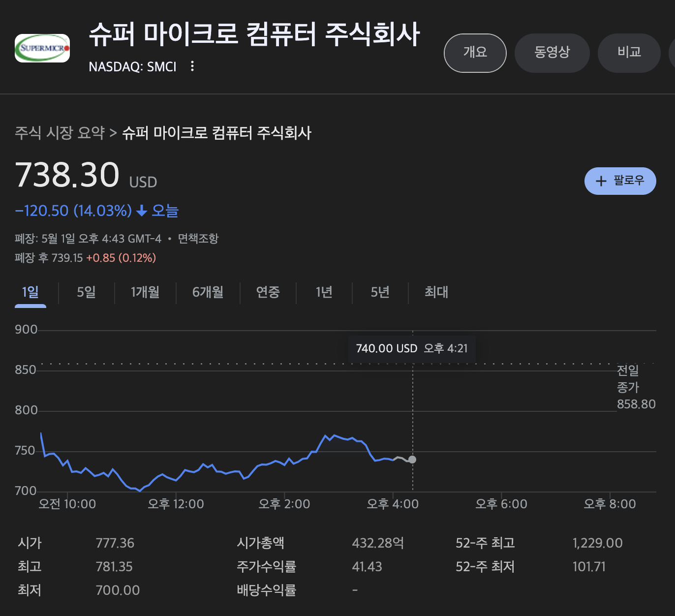Click the 738.30 current price

point(67,175)
